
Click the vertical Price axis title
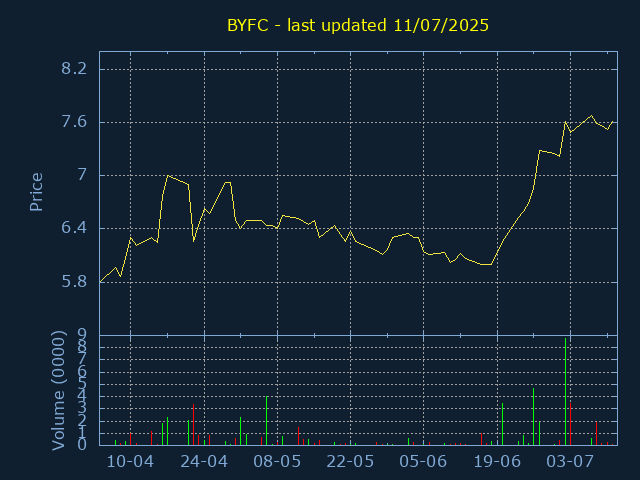point(36,192)
